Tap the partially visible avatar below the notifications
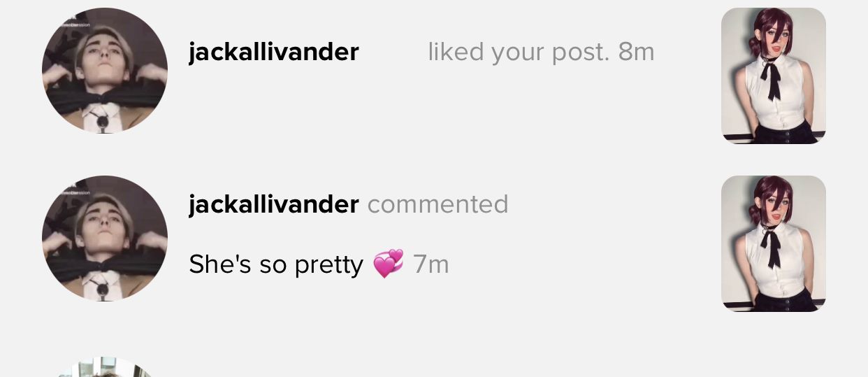Viewport: 868px width, 377px height. 105,367
